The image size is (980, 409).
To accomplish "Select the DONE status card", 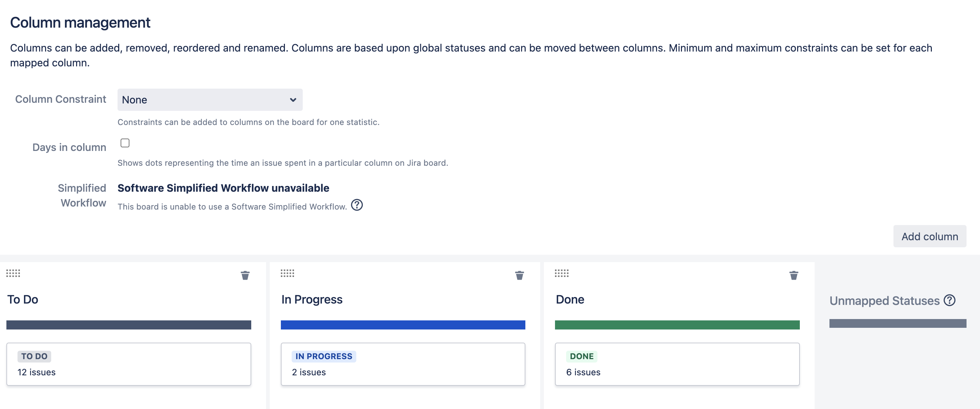I will click(x=677, y=364).
